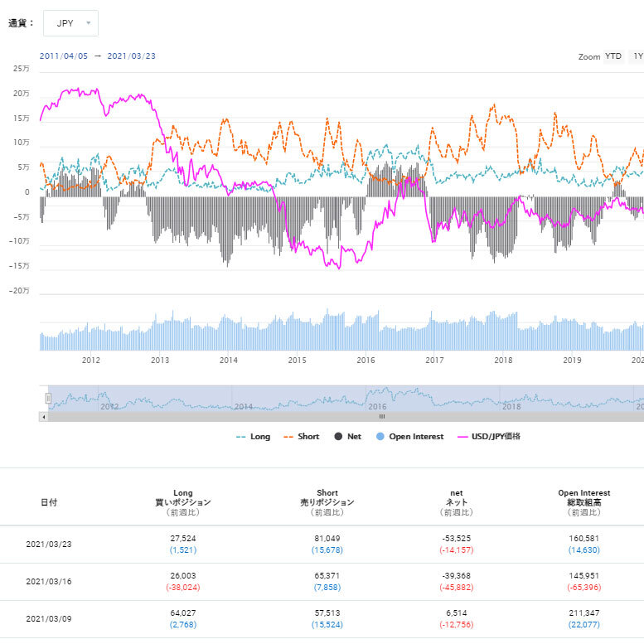Click the Short 売りポジション column header
644x644 pixels.
(327, 502)
